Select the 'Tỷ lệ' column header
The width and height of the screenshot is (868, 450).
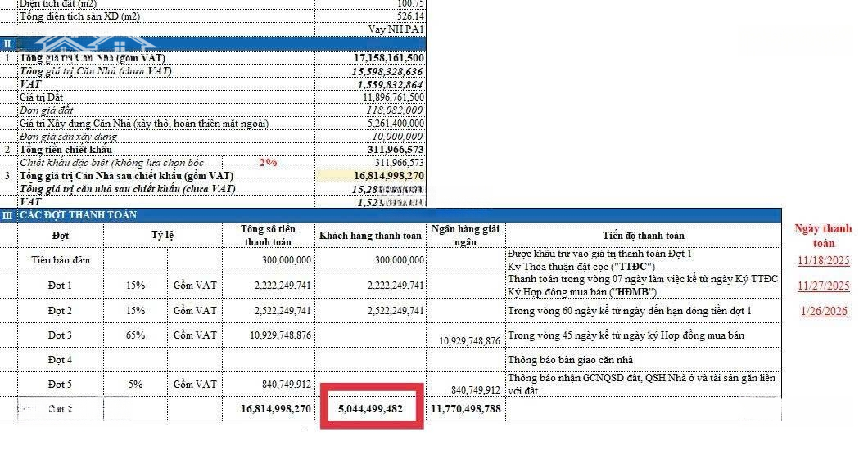click(x=161, y=236)
